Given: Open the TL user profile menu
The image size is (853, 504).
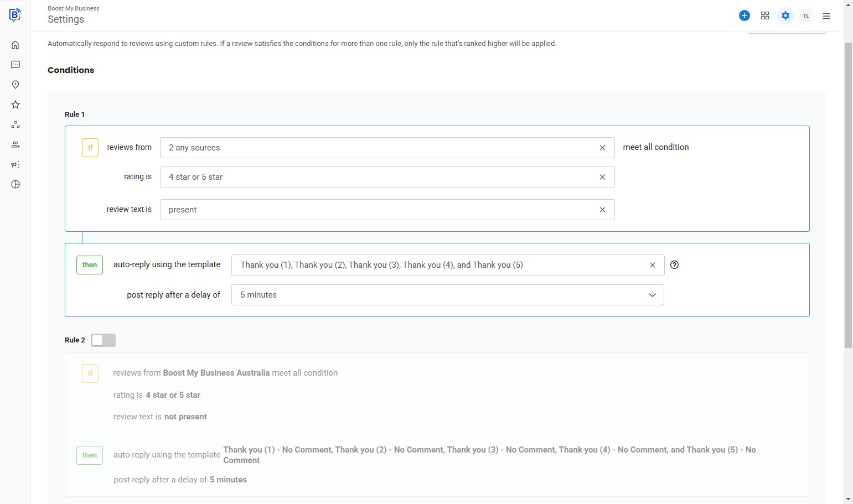Looking at the screenshot, I should click(806, 16).
